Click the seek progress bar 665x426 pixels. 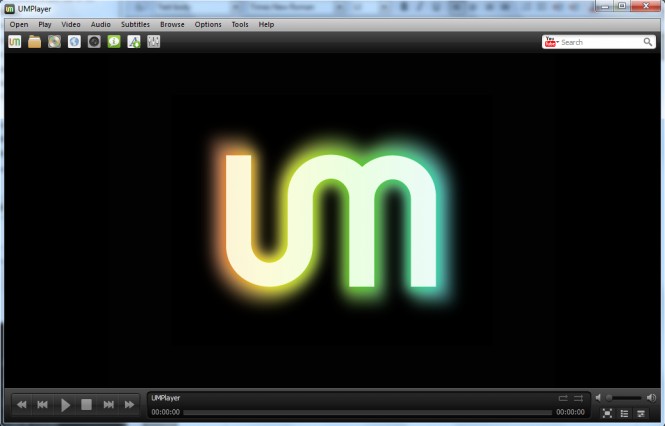tap(368, 412)
